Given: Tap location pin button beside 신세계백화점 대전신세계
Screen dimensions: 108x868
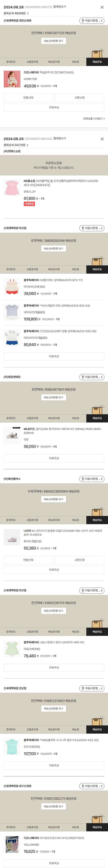Looking at the screenshot, I should click(x=92, y=21).
